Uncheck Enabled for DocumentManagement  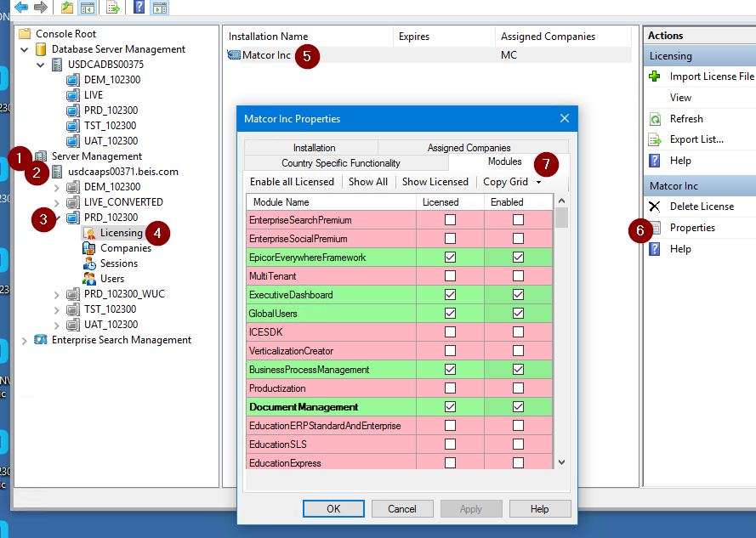(518, 407)
